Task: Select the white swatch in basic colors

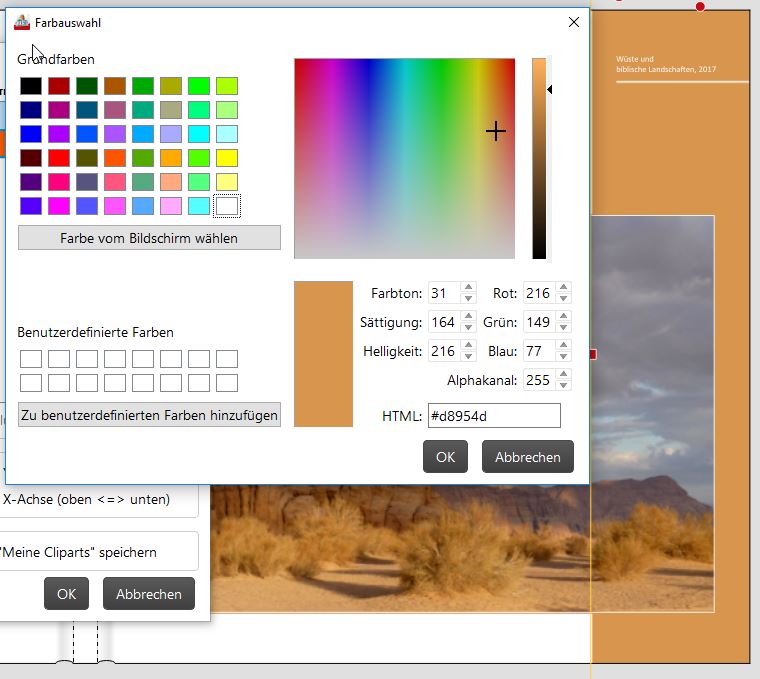Action: tap(227, 206)
